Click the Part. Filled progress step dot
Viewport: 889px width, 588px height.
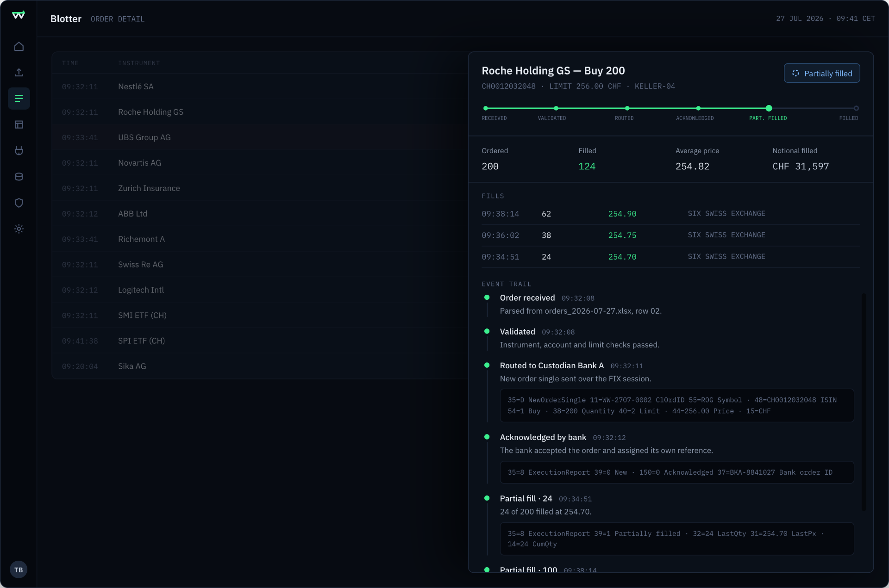[769, 108]
